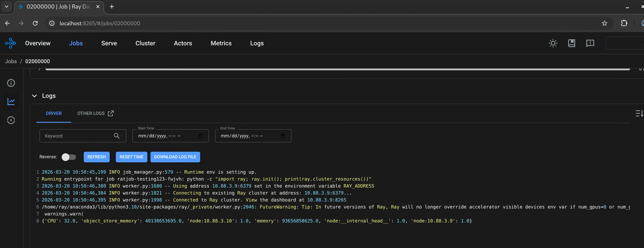Image resolution: width=644 pixels, height=248 pixels.
Task: Open the Cluster navigation item
Action: (145, 43)
